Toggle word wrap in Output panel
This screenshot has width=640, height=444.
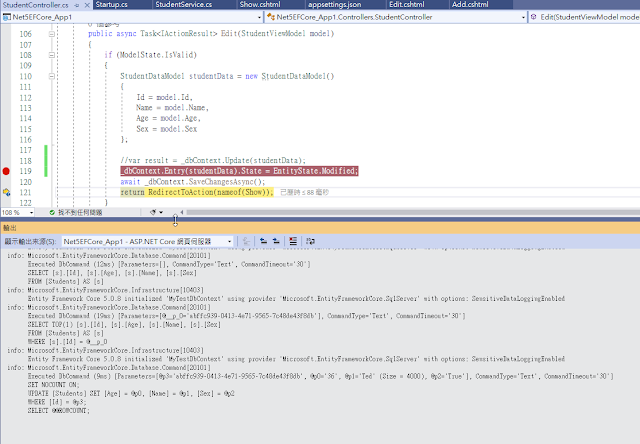(x=310, y=242)
